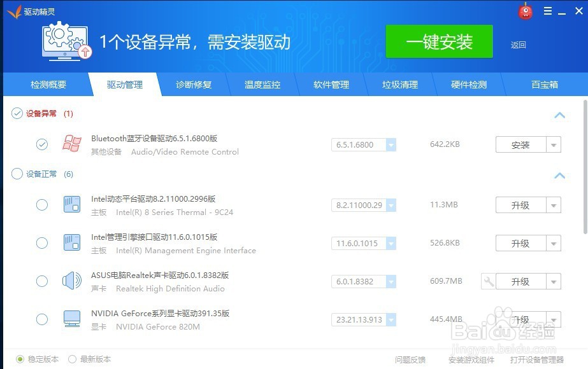Click the Realtek sound card speaker icon

point(71,281)
